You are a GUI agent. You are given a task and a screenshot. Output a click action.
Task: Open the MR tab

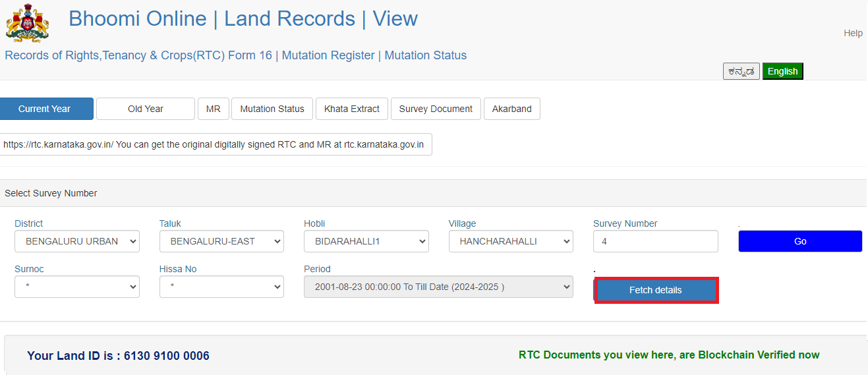pyautogui.click(x=213, y=109)
